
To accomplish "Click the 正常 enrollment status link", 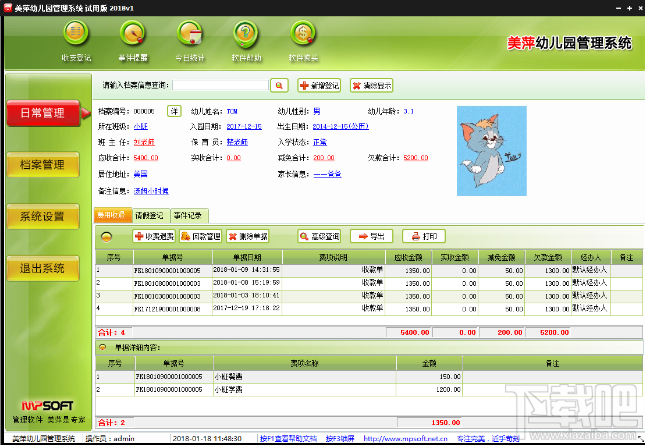I will pyautogui.click(x=320, y=142).
